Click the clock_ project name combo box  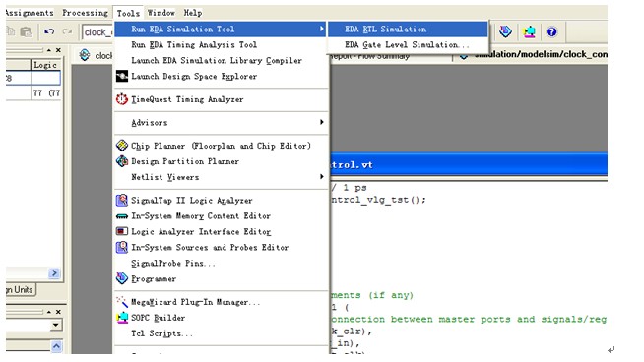97,32
